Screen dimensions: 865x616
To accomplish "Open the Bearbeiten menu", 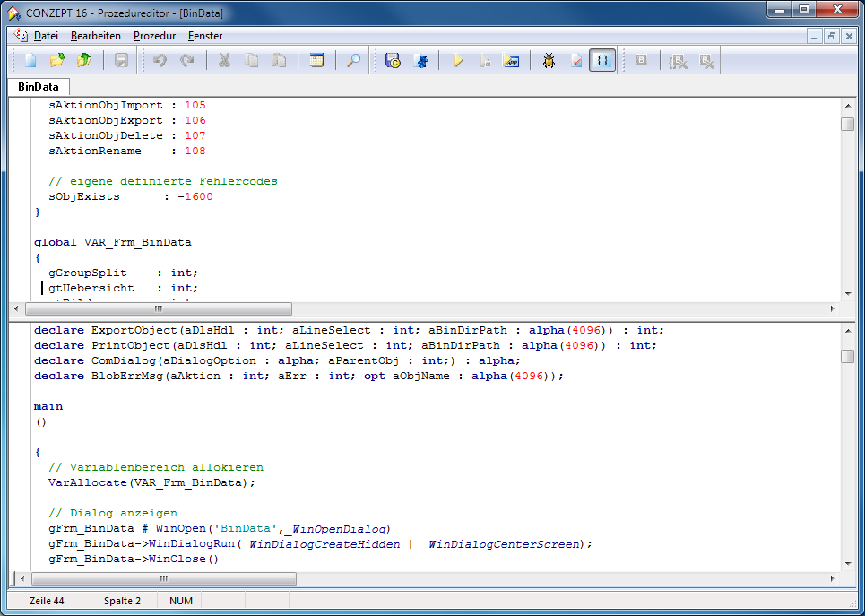I will click(x=96, y=36).
